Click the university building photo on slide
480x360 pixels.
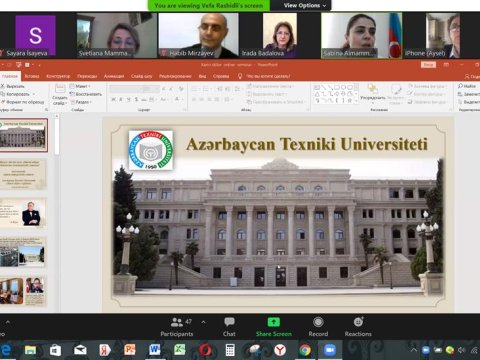point(278,227)
